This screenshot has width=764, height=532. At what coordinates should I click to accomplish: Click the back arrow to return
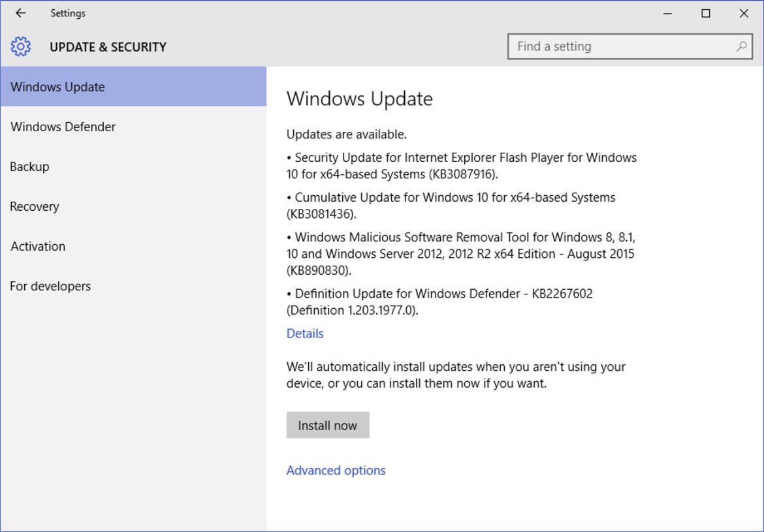[x=20, y=12]
